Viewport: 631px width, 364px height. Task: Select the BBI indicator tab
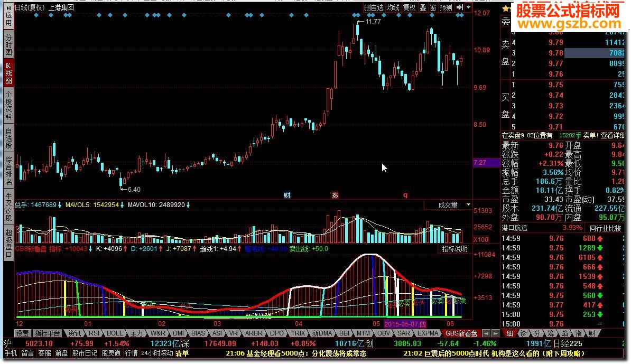(345, 333)
